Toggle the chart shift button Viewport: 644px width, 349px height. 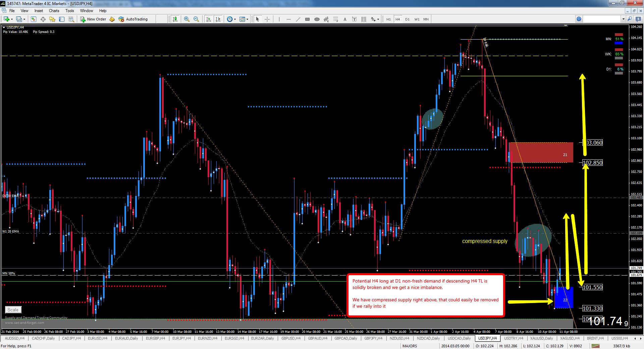[x=218, y=19]
